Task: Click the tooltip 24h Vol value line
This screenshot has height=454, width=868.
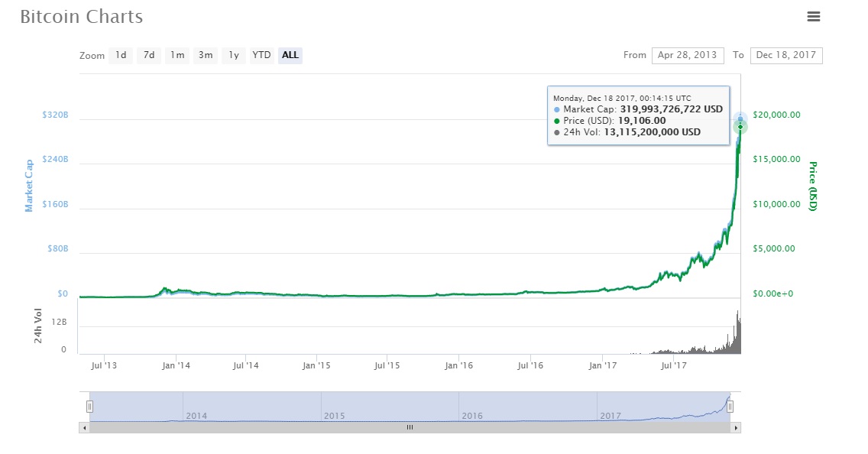Action: point(627,132)
